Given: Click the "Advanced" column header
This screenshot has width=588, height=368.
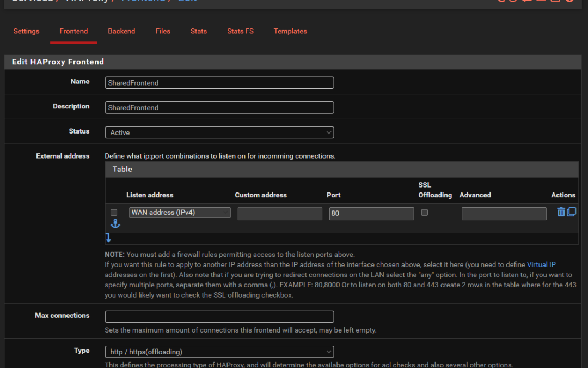Looking at the screenshot, I should coord(475,195).
